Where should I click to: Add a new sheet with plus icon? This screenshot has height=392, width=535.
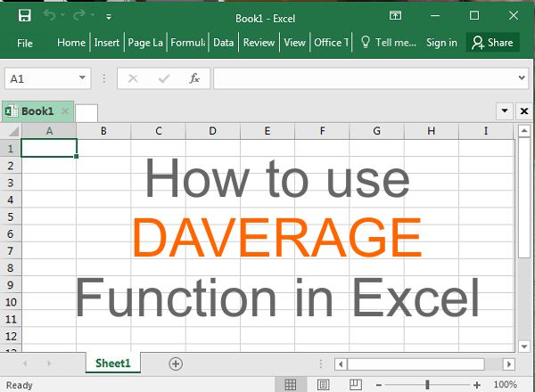[x=176, y=363]
